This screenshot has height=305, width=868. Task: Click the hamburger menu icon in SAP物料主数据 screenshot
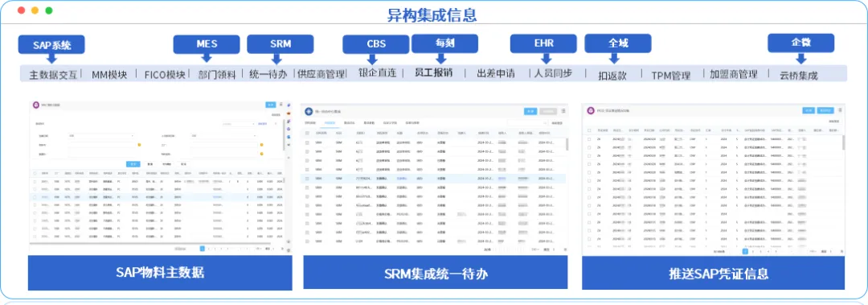(281, 105)
